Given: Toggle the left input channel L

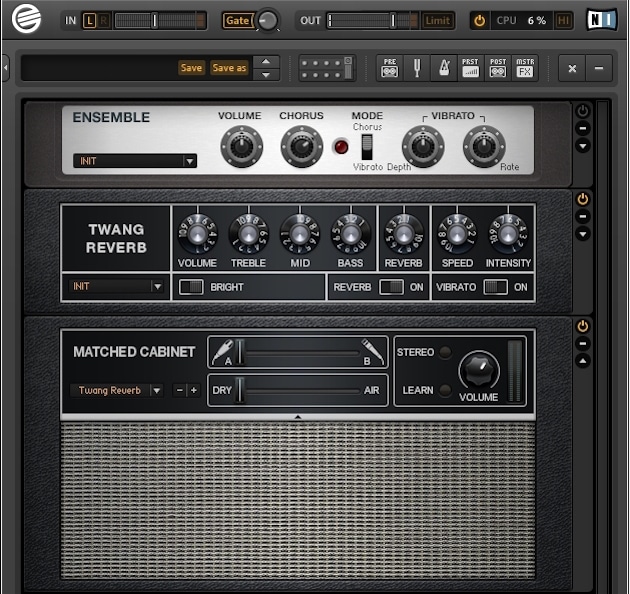Looking at the screenshot, I should tap(90, 20).
